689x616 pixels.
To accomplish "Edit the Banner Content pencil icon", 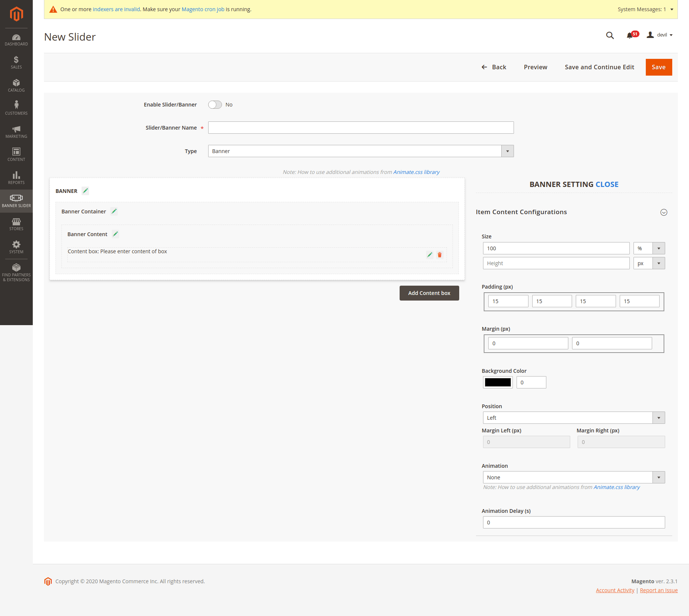I will point(115,234).
